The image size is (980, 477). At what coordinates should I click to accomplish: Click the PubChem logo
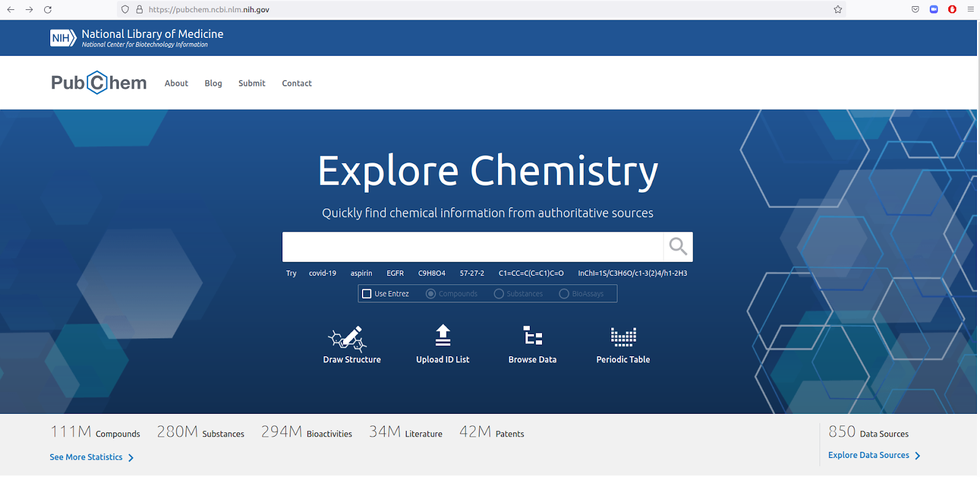tap(99, 82)
